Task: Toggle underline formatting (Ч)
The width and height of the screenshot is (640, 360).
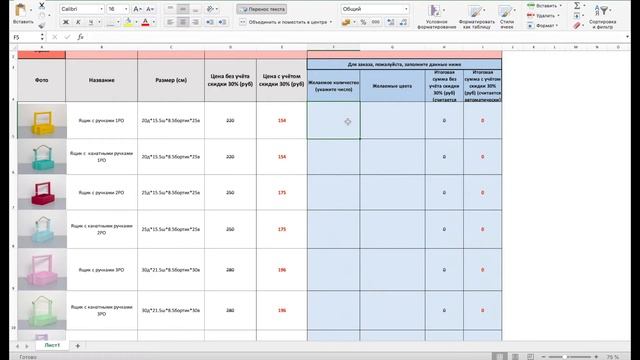Action: pyautogui.click(x=91, y=22)
